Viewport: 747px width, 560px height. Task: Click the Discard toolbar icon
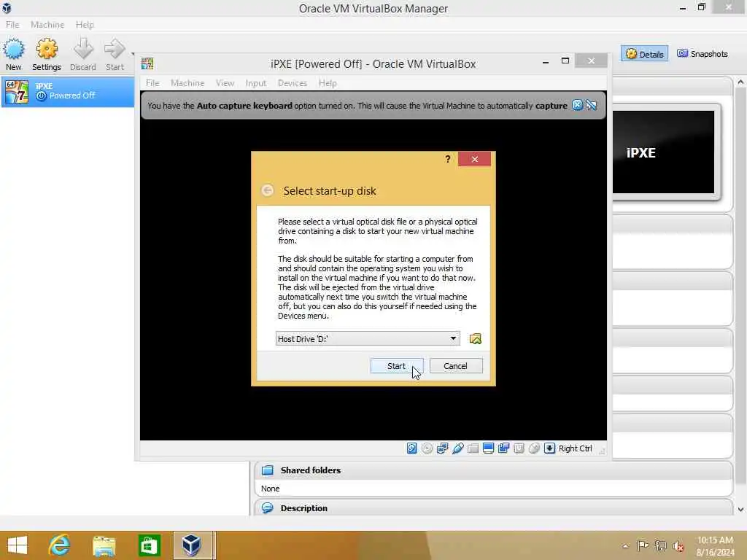click(x=83, y=54)
